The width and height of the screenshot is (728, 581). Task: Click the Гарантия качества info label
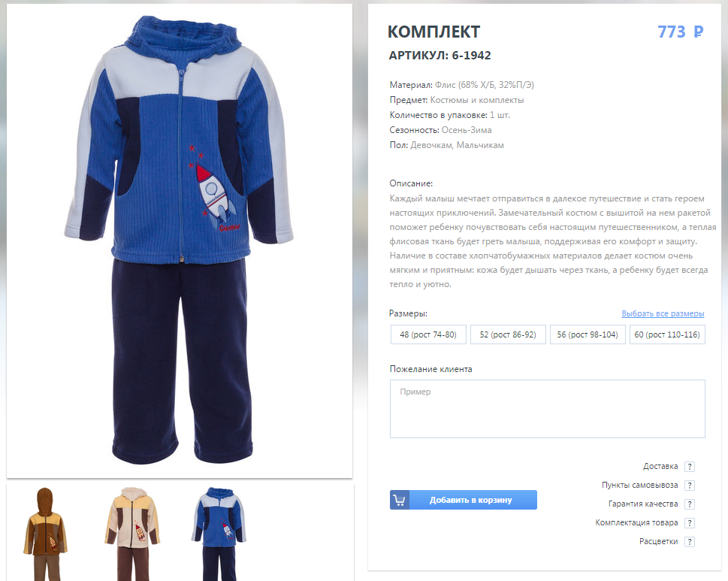(643, 504)
